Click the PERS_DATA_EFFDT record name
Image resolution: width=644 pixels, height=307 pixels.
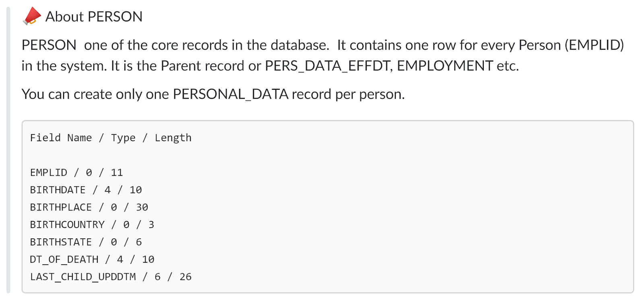(328, 66)
